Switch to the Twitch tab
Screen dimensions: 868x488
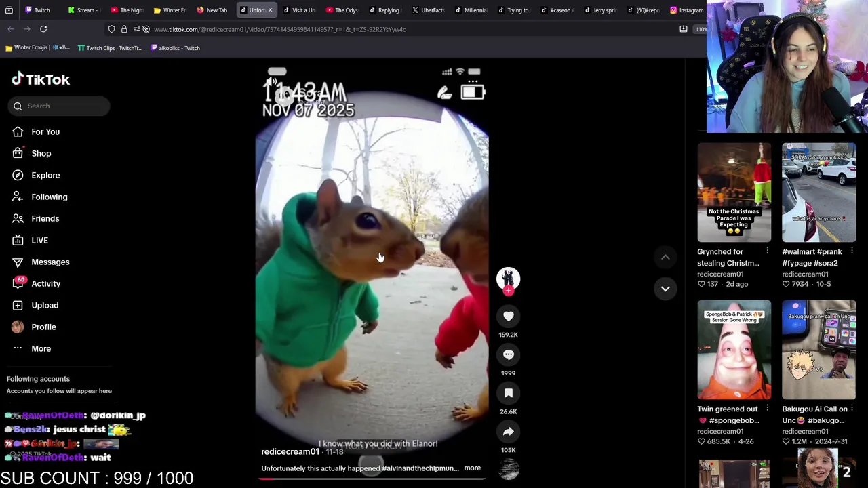pos(37,10)
